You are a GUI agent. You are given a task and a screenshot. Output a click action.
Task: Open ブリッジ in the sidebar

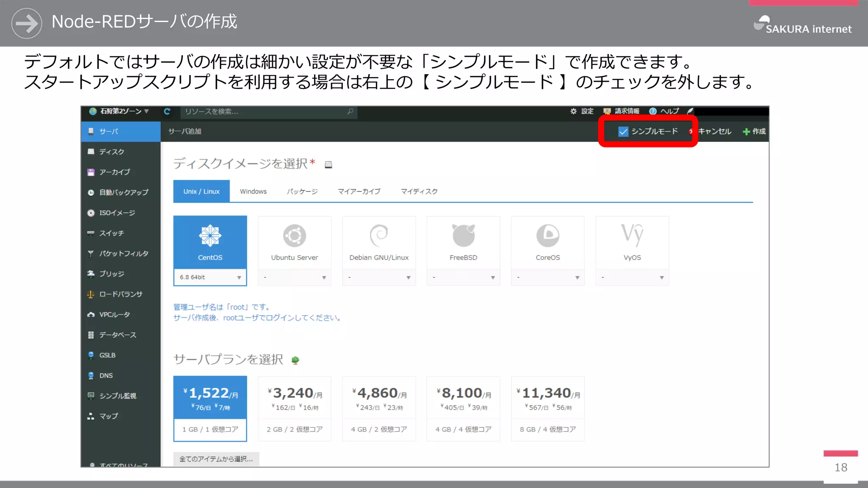coord(121,274)
